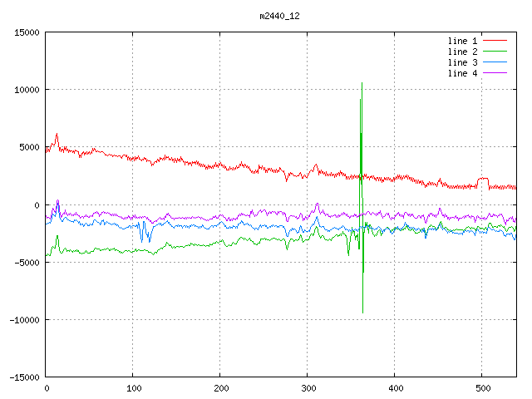The width and height of the screenshot is (532, 399).
Task: Click the 10000 y-axis tick label
Action: point(27,90)
